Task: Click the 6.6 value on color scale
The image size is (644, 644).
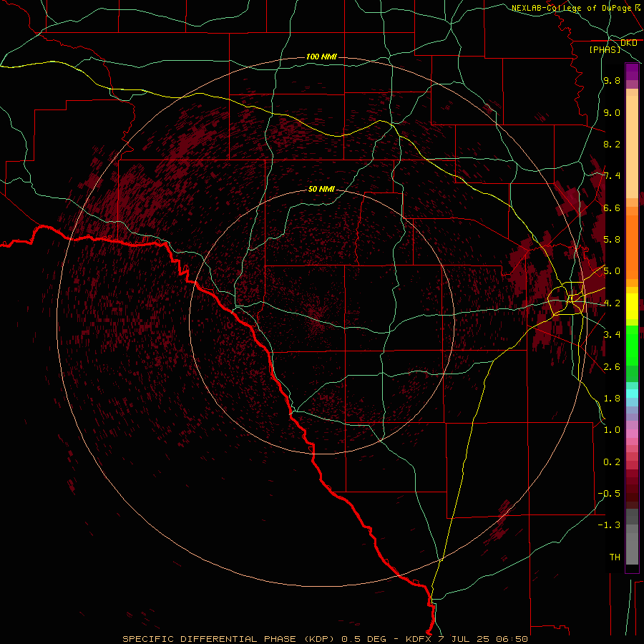Action: click(612, 208)
